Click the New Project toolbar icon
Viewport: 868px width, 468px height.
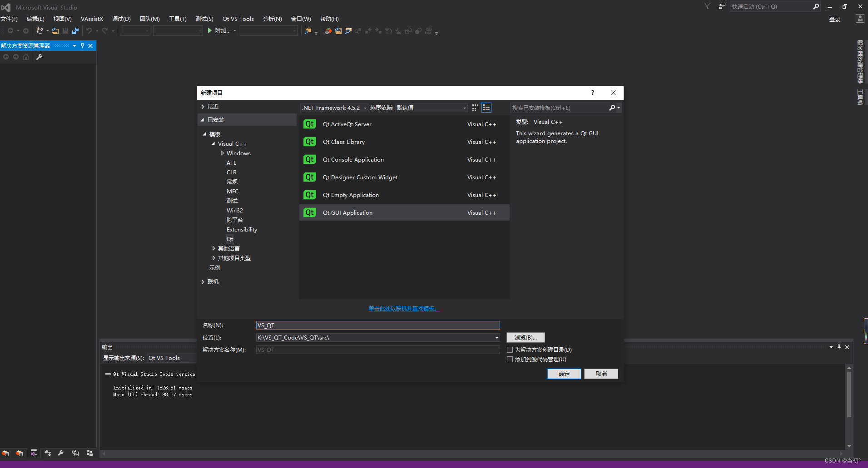[40, 30]
